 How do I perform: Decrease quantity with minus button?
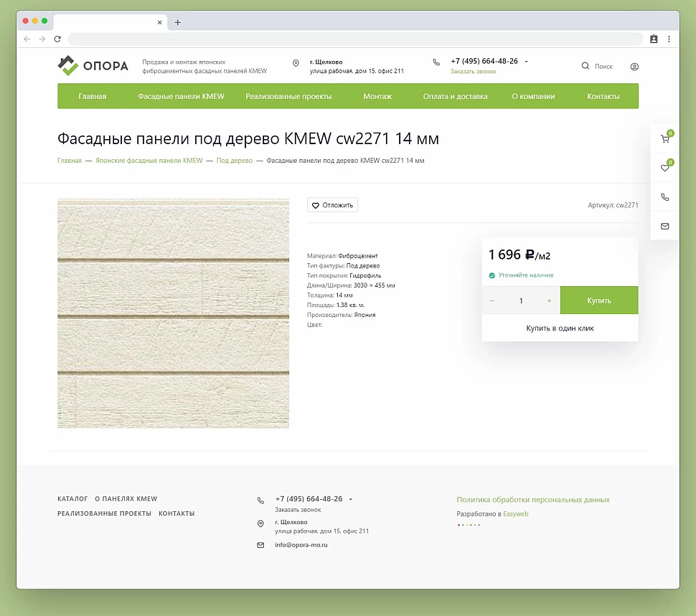point(492,300)
